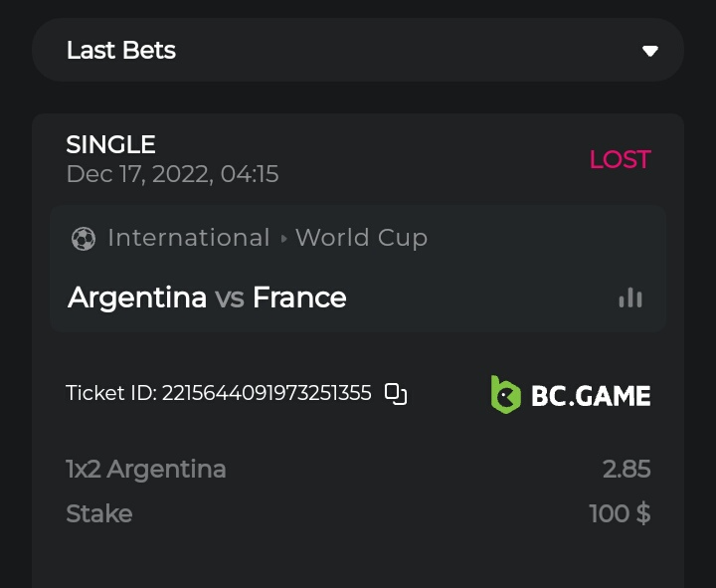
Task: Open match statistics bar chart icon
Action: click(x=630, y=297)
